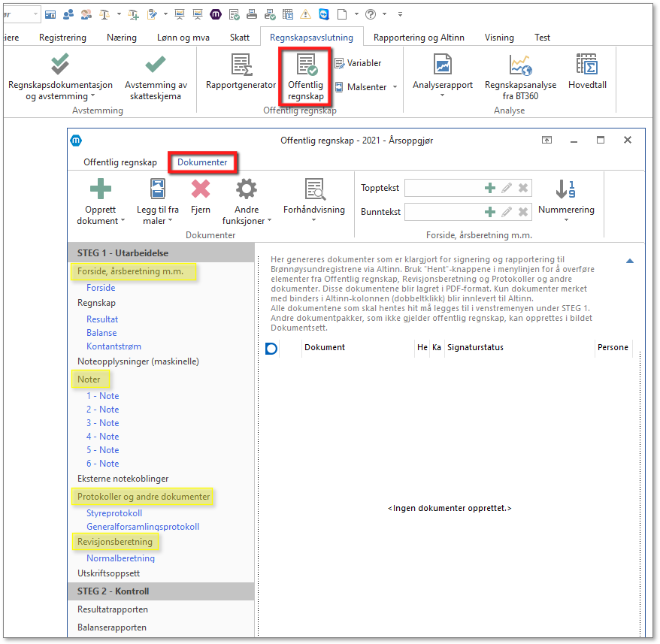Select the Lønn og mva tab
Image resolution: width=660 pixels, height=644 pixels.
[183, 38]
